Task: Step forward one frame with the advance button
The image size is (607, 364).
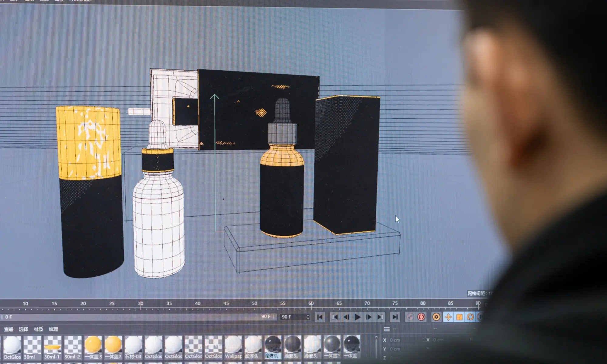Action: point(368,316)
